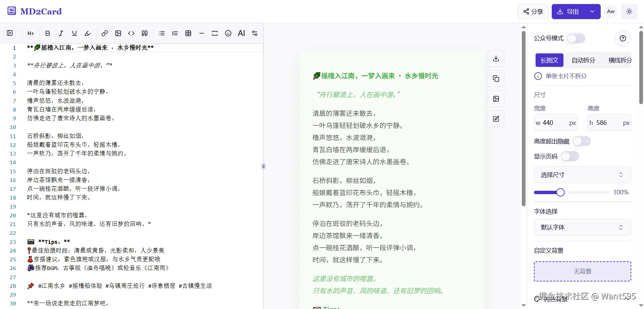
Task: Insert a heading with H1 tool
Action: [x=31, y=33]
